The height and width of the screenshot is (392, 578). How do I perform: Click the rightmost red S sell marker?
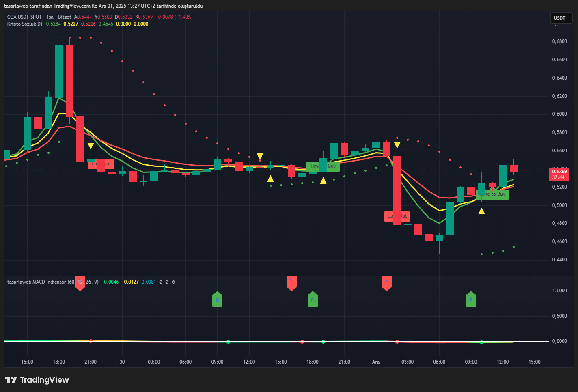coord(386,282)
